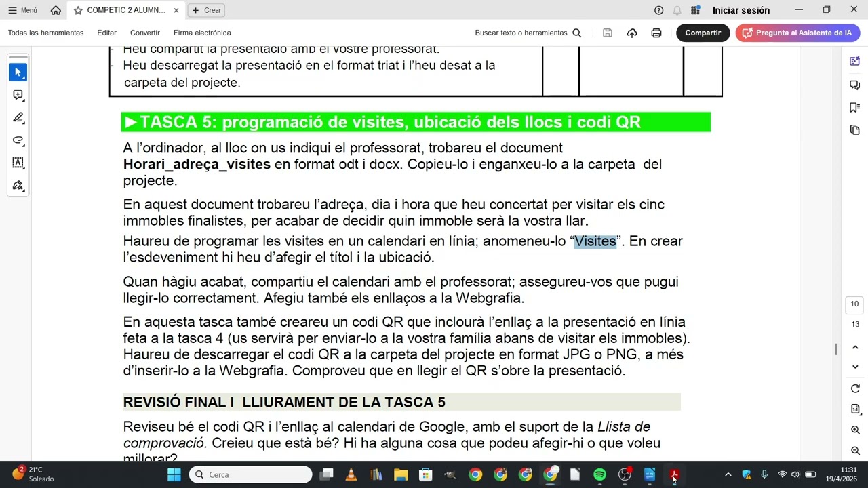Click Pregunta al Asistente de IA
The width and height of the screenshot is (868, 488).
797,33
